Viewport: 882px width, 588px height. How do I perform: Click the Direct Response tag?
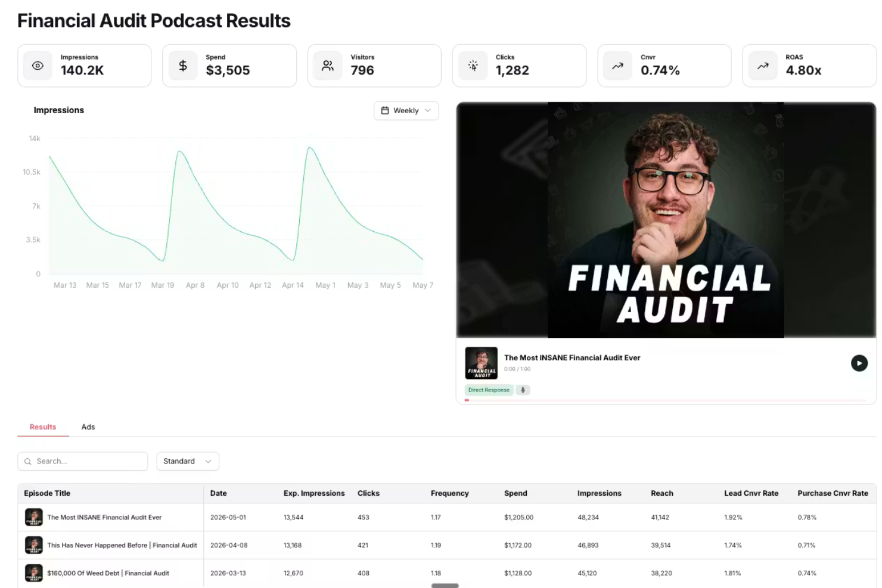[489, 390]
